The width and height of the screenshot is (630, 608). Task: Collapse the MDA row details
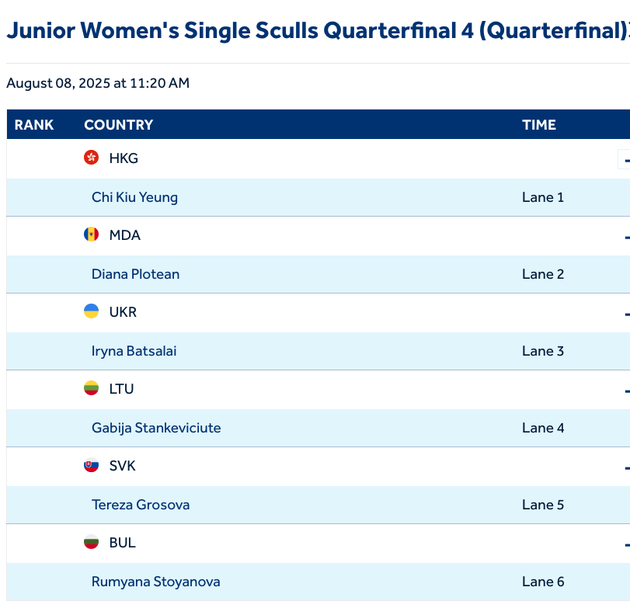(x=625, y=236)
